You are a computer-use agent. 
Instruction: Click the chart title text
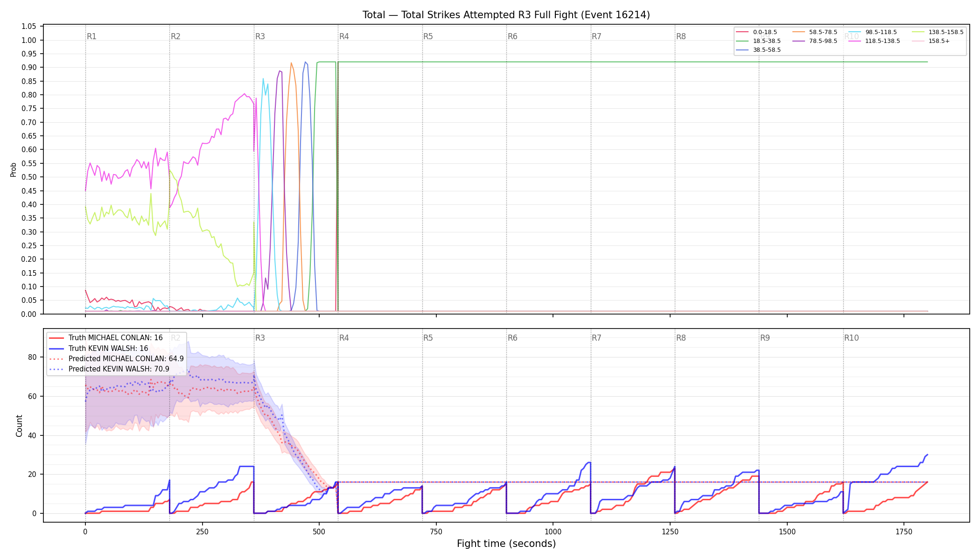click(x=506, y=15)
